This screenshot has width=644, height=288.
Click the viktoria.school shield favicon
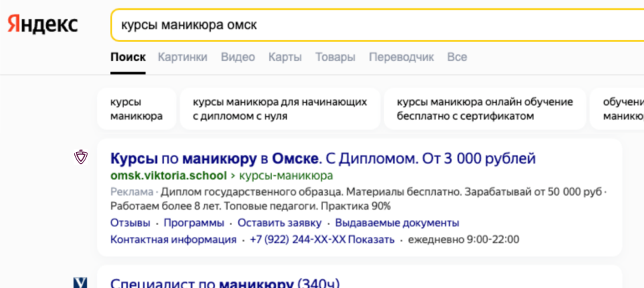click(81, 158)
